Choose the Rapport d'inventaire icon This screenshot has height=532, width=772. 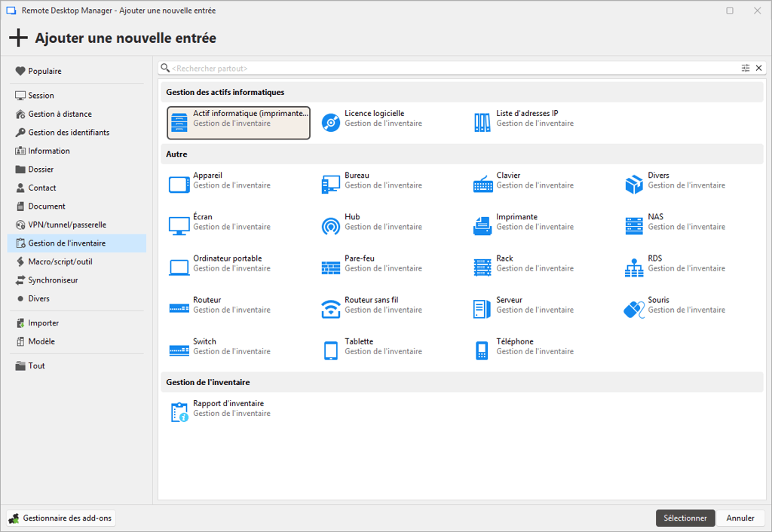coord(179,412)
